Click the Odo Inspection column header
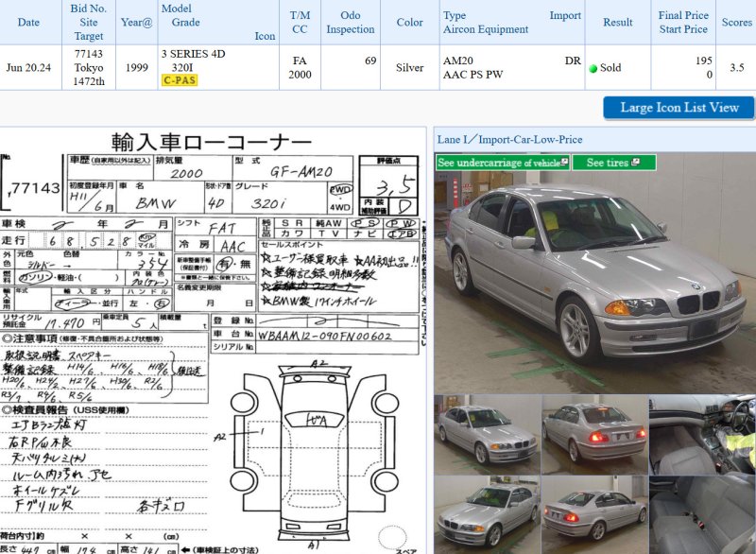Screen dimensions: 756x554 point(350,22)
